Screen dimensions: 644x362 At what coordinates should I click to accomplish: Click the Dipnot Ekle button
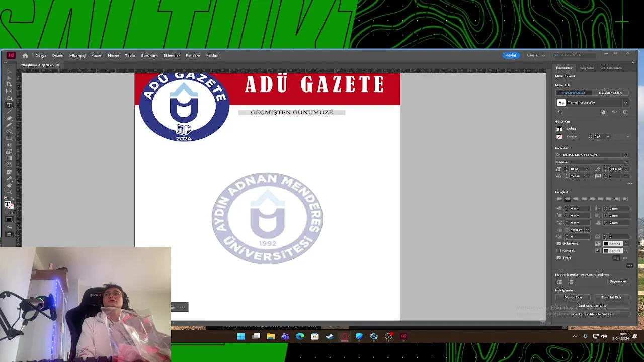573,297
